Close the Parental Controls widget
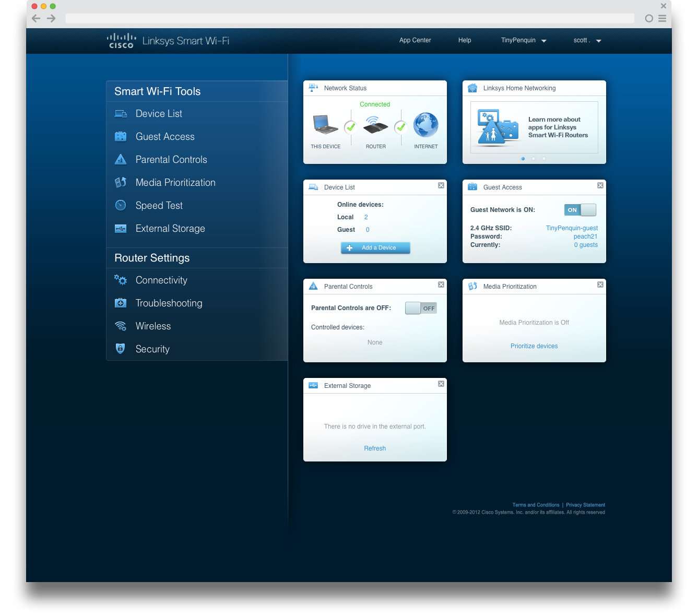 [441, 285]
